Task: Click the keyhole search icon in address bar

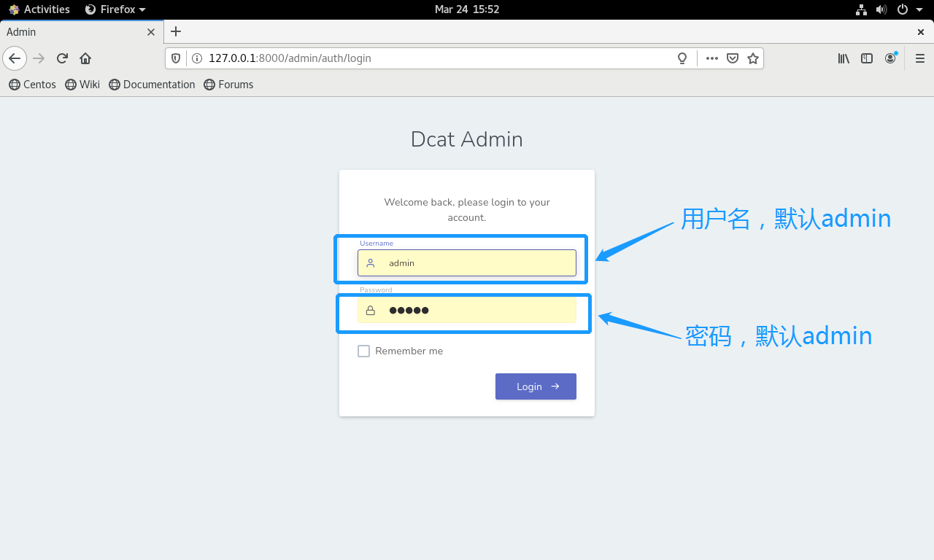Action: tap(682, 58)
